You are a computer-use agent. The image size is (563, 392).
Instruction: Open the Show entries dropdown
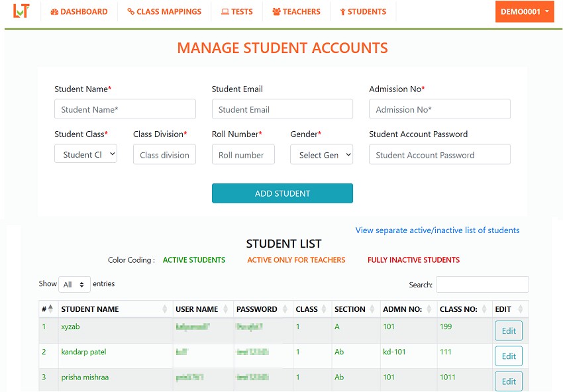(74, 284)
